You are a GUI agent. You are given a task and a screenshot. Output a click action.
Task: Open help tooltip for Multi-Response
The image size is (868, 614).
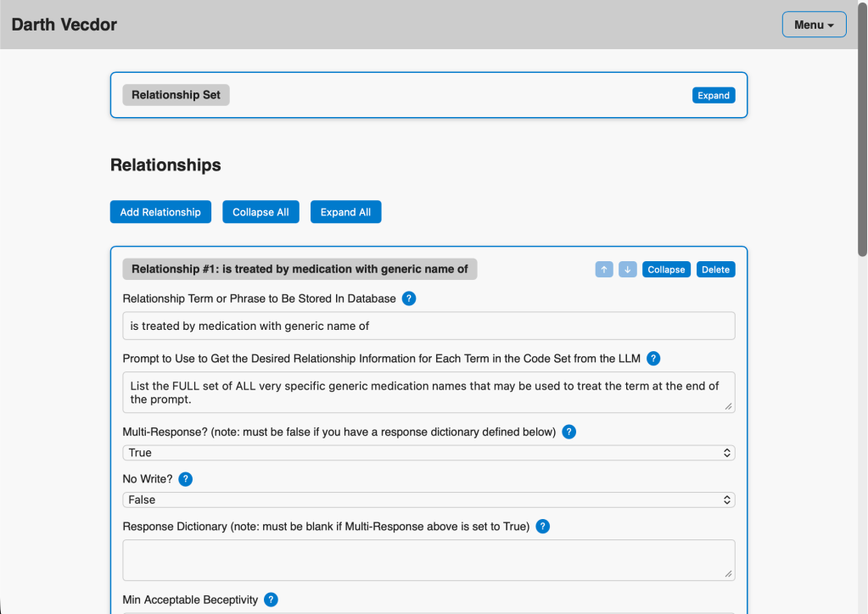tap(569, 432)
